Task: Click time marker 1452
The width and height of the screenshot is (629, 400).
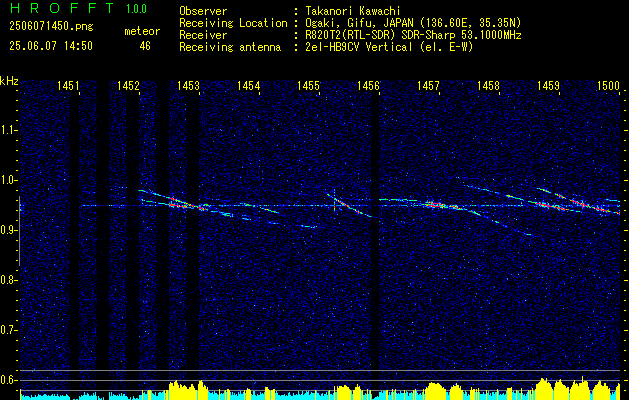Action: click(128, 85)
